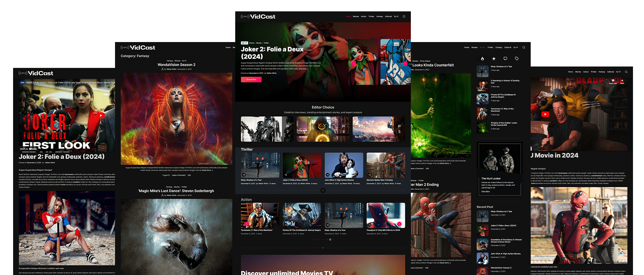Share the John Wick 4 card

(x=328, y=175)
